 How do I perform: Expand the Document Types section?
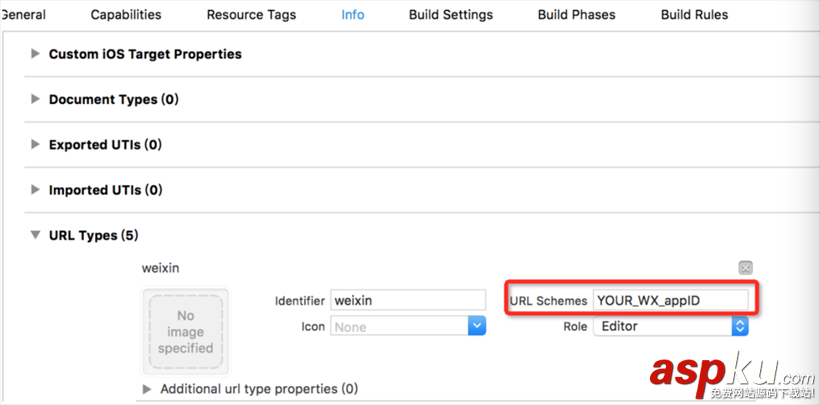36,99
